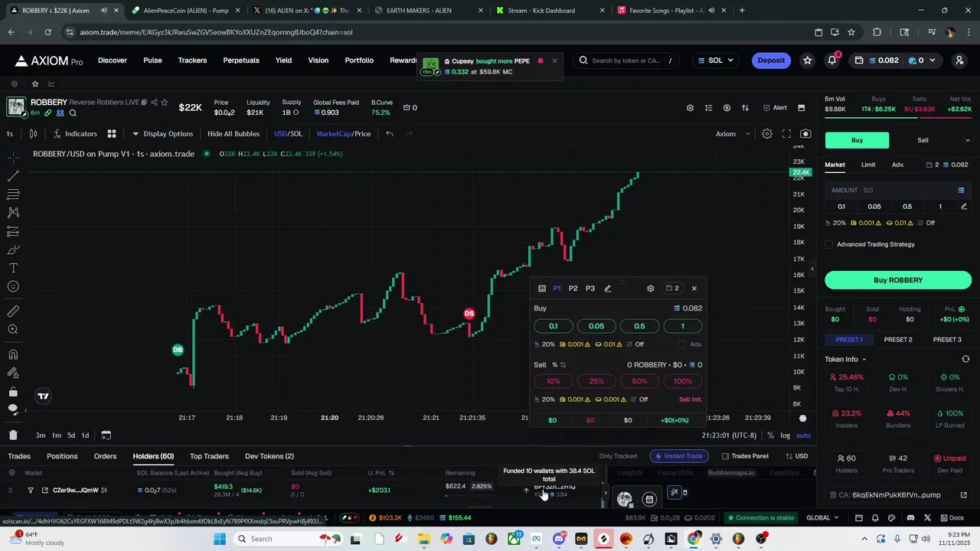Screen dimensions: 980x551
Task: Open the SOL chain selector dropdown
Action: click(715, 60)
